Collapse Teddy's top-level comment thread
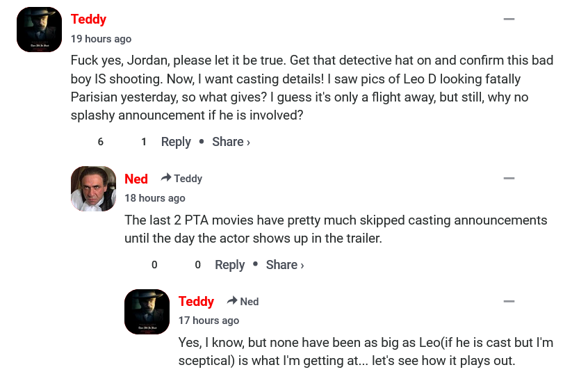 point(509,19)
